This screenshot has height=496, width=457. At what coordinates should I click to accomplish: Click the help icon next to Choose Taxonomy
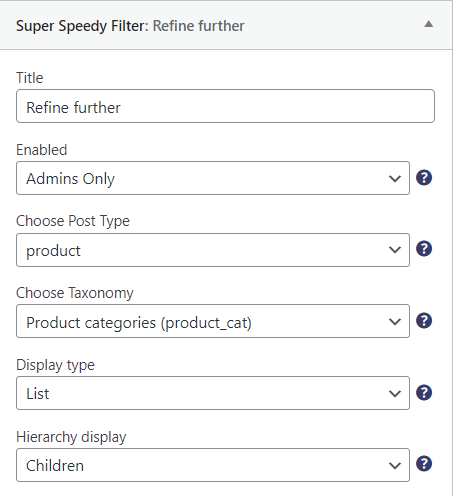[424, 321]
